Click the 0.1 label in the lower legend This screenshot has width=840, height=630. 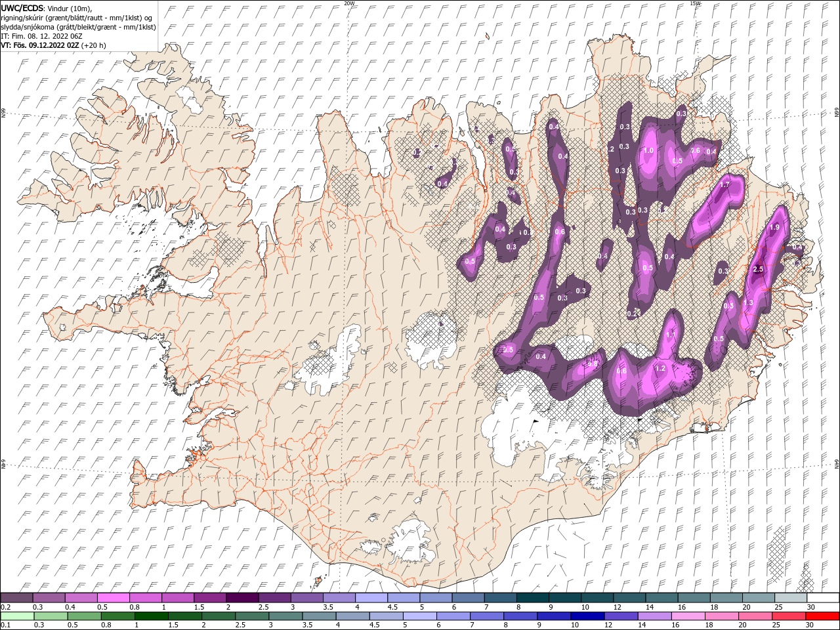click(5, 625)
